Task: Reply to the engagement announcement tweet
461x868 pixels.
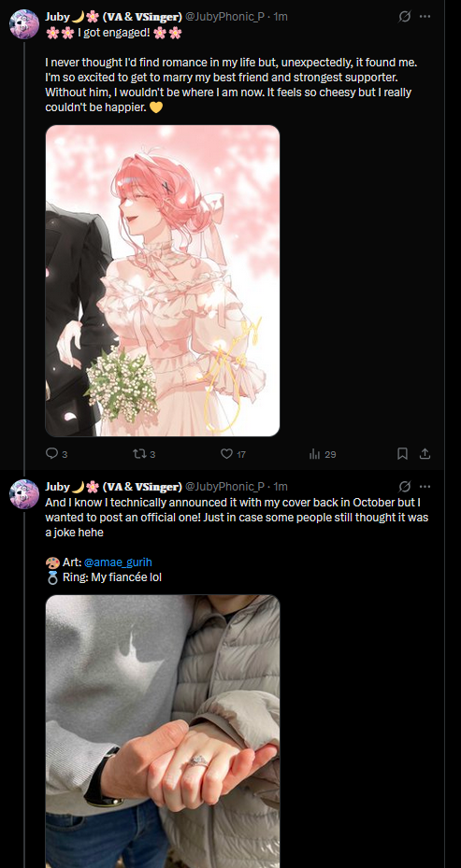Action: coord(56,454)
